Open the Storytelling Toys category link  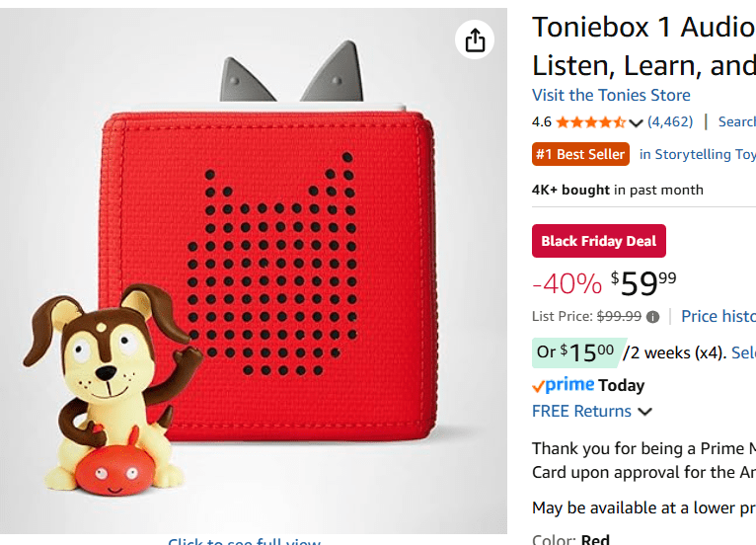tap(697, 154)
